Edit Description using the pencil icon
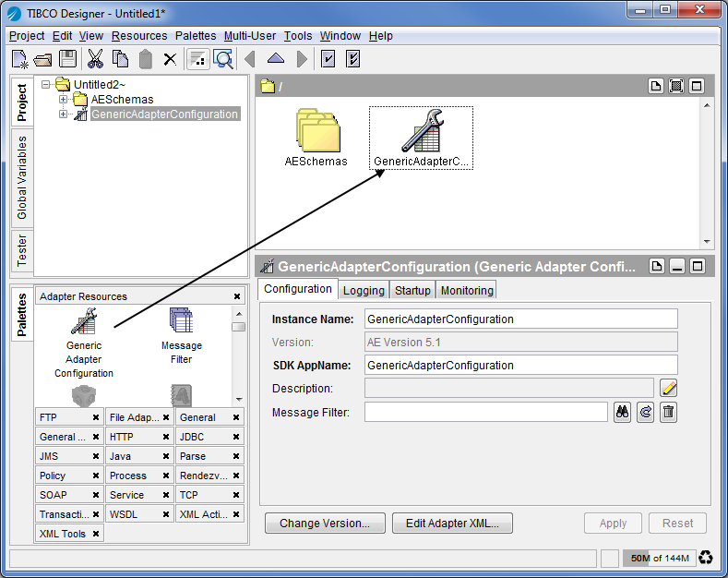Screen dimensions: 728x578 pos(669,389)
